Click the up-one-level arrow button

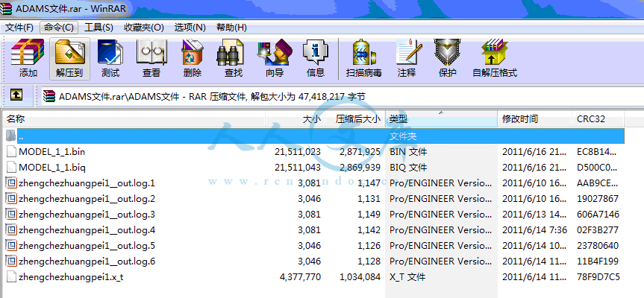click(x=16, y=95)
